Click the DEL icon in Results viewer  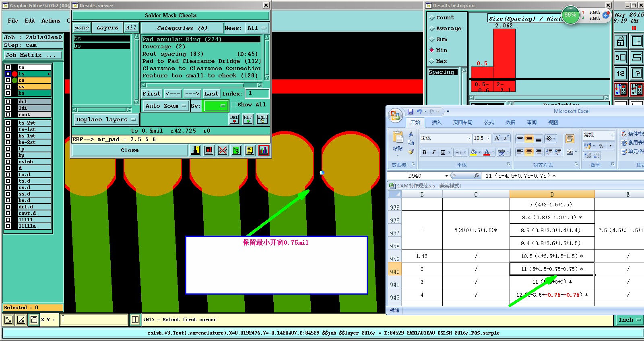pyautogui.click(x=234, y=119)
